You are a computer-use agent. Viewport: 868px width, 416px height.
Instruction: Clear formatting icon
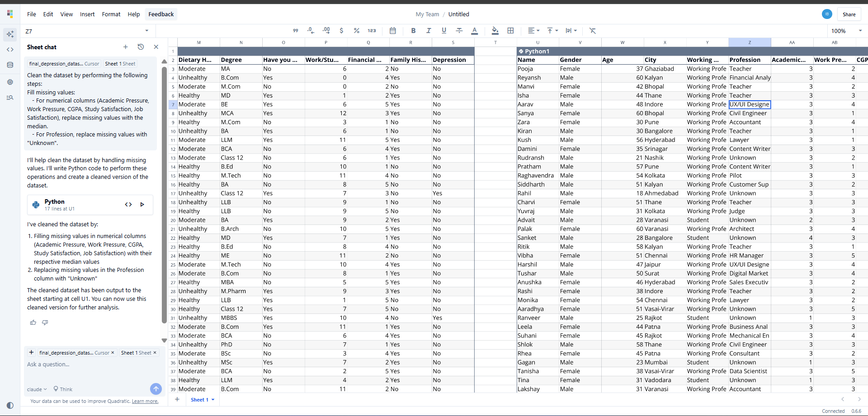pos(592,31)
